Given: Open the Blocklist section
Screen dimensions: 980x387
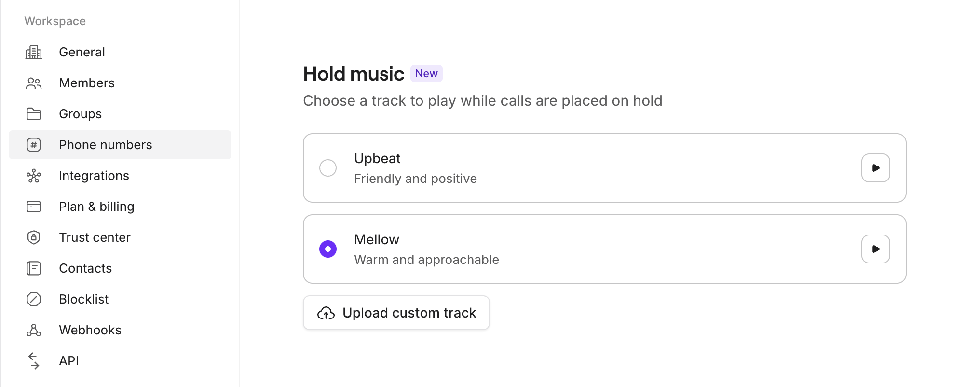Looking at the screenshot, I should (83, 299).
